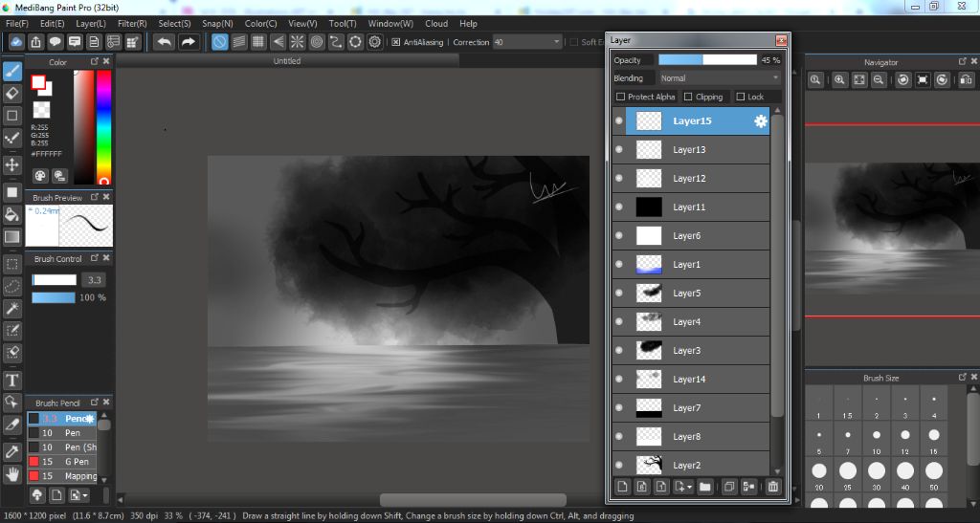Click the Redo arrow
This screenshot has height=523, width=980.
(189, 42)
